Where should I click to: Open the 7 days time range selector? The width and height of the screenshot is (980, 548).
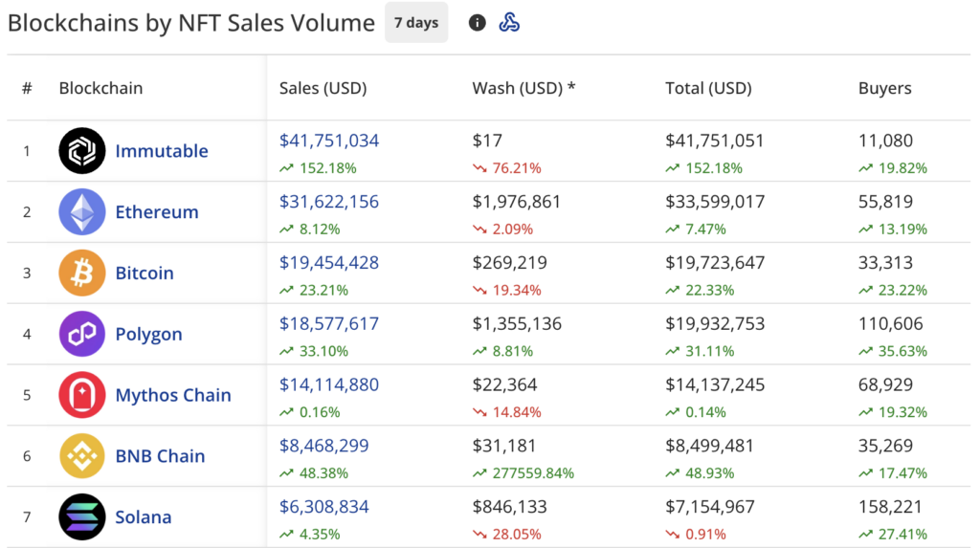416,23
